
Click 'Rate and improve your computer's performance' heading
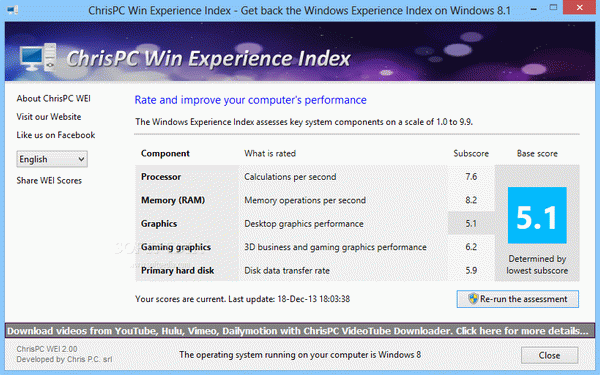click(250, 100)
